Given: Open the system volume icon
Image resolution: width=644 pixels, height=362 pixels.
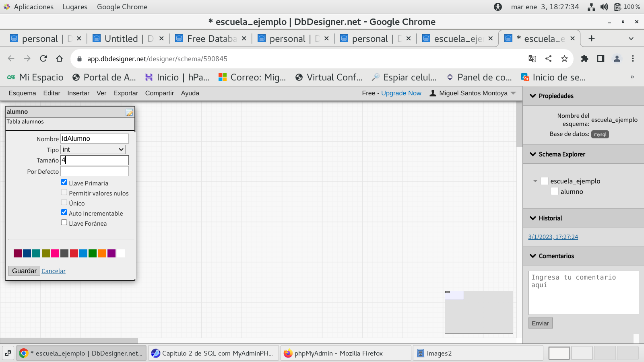Looking at the screenshot, I should click(x=604, y=7).
